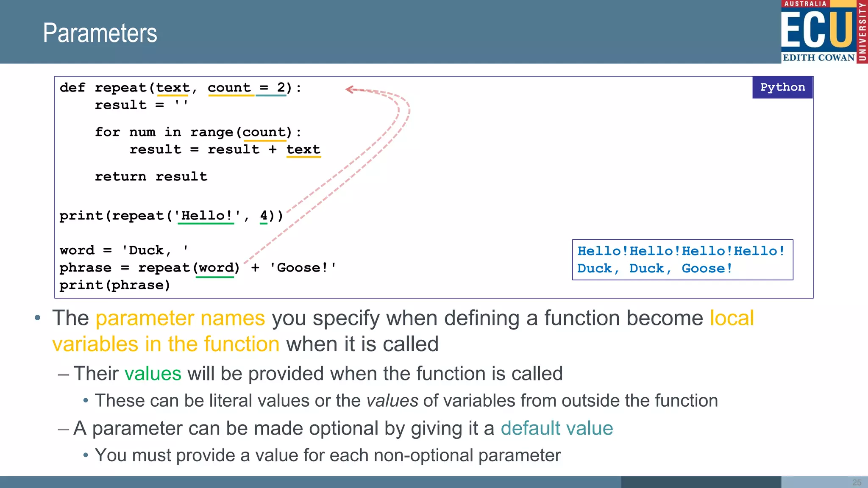The image size is (868, 488).
Task: Click the last bullet about non-optional parameter
Action: pos(327,455)
